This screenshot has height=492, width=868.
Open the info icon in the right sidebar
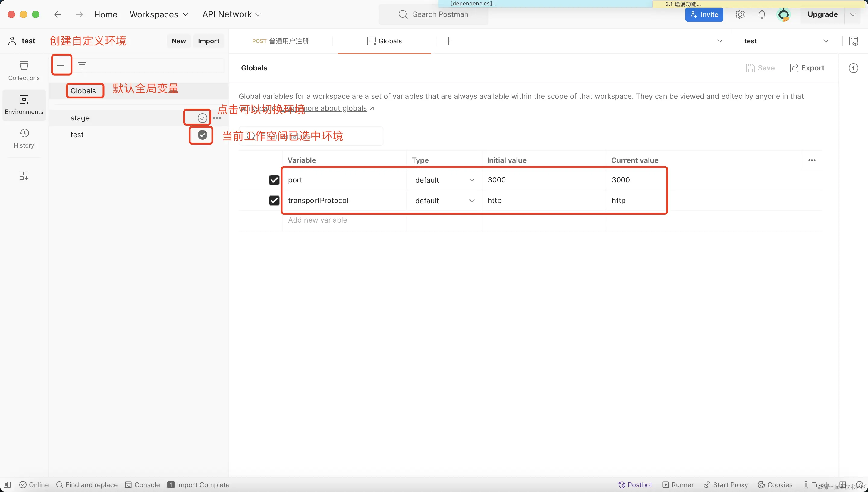click(854, 68)
